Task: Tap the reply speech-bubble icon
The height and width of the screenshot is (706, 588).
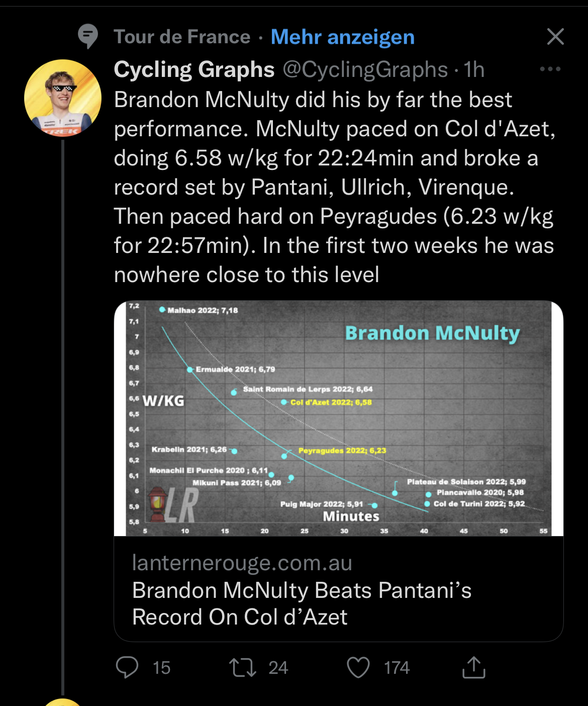Action: pos(127,667)
